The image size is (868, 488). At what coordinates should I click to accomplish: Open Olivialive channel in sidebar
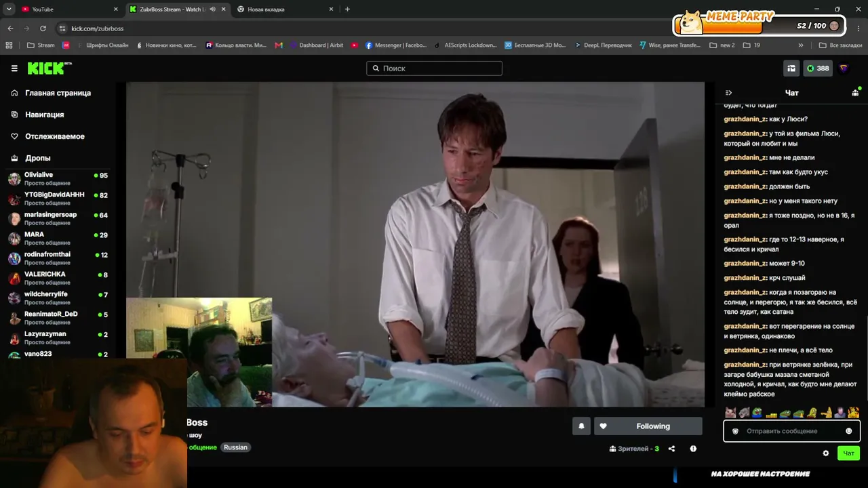point(58,179)
